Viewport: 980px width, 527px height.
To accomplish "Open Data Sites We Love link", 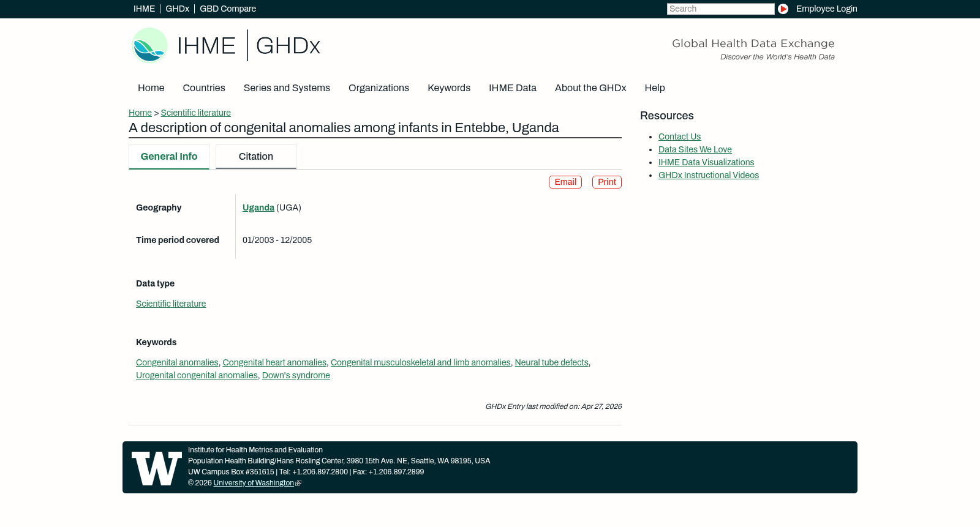I will (x=695, y=149).
